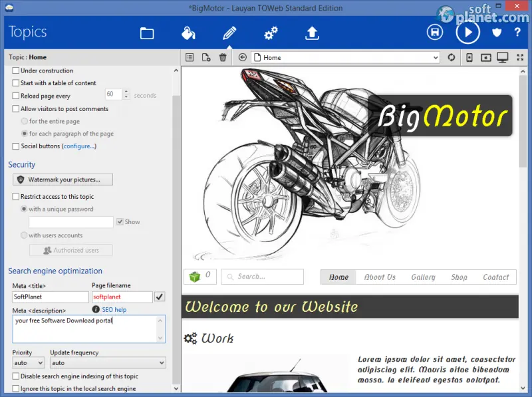
Task: Click the reload seconds spinner arrows
Action: point(126,94)
